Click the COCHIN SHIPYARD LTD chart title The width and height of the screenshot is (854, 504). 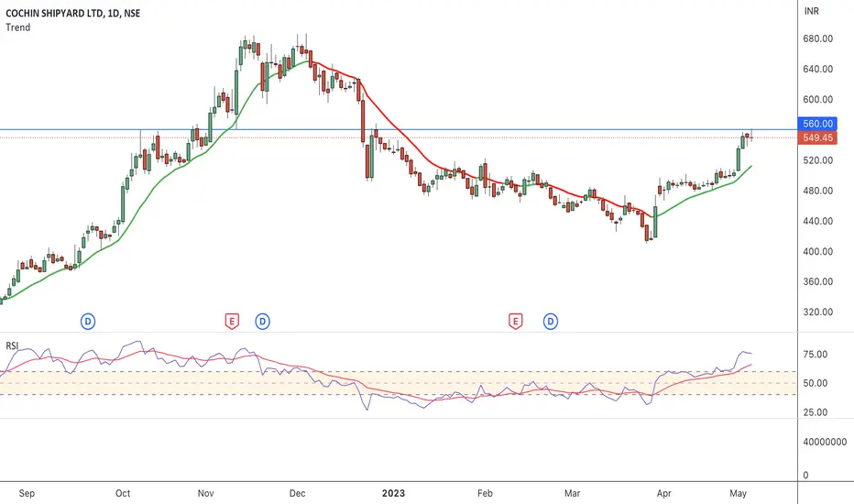pos(72,13)
